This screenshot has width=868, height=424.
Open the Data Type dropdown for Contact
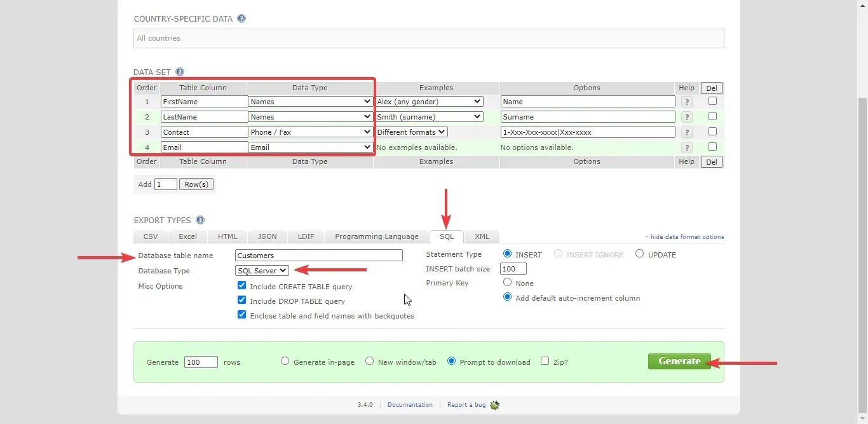[x=310, y=132]
